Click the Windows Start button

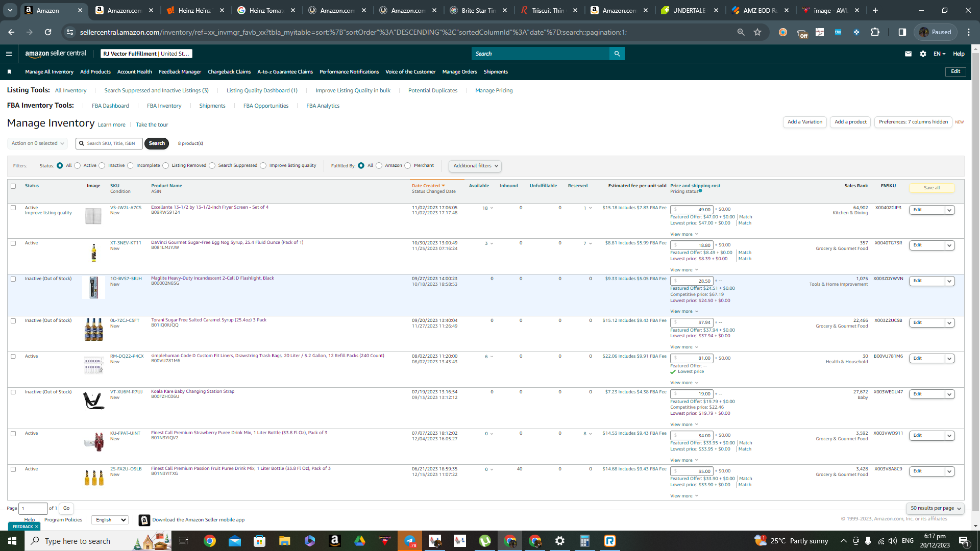[12, 541]
